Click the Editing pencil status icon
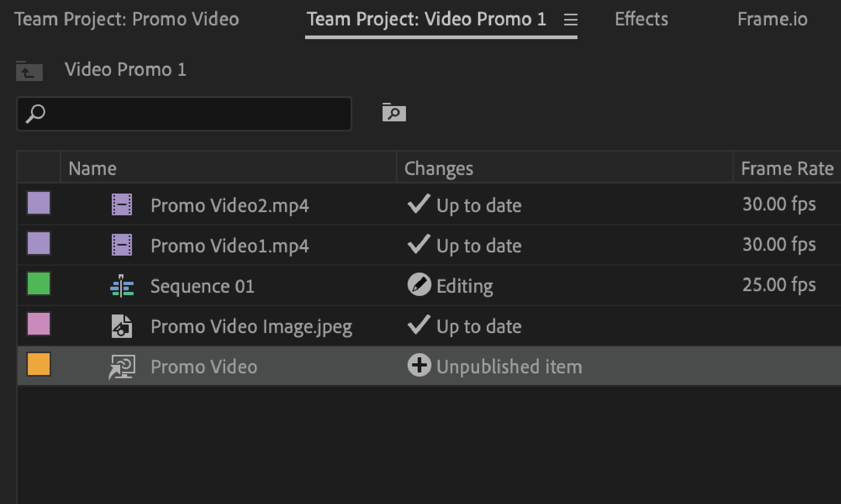The height and width of the screenshot is (504, 841). [x=419, y=285]
